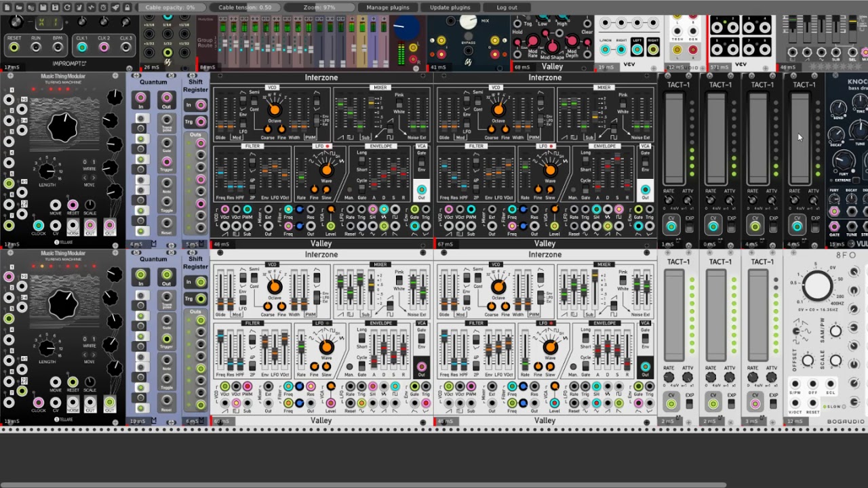Click the disconnect cables toolbar icon
The height and width of the screenshot is (488, 868).
point(78,7)
